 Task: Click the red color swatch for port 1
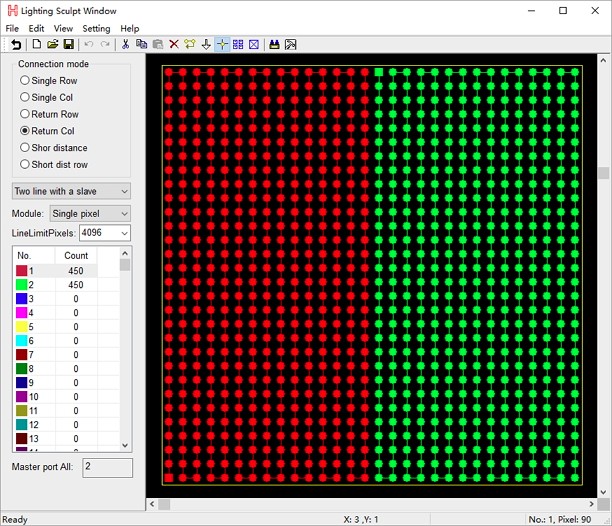[x=21, y=271]
